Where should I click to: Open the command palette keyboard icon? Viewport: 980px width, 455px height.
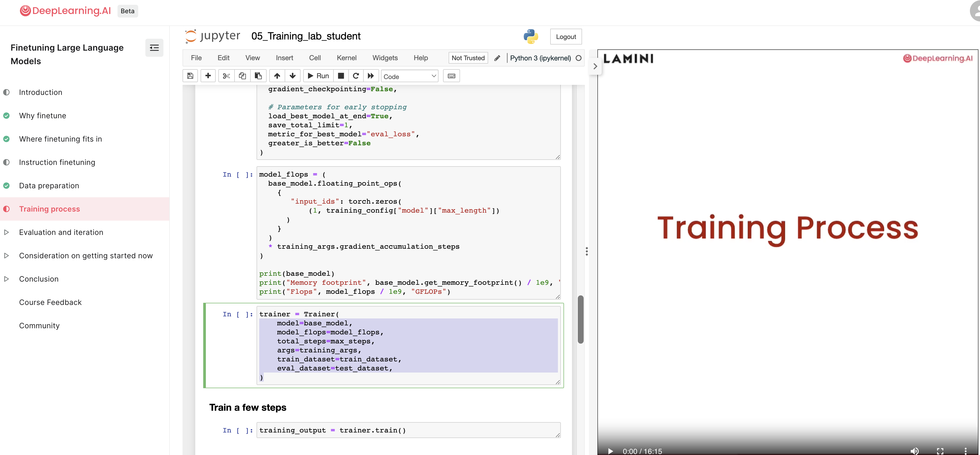click(451, 76)
